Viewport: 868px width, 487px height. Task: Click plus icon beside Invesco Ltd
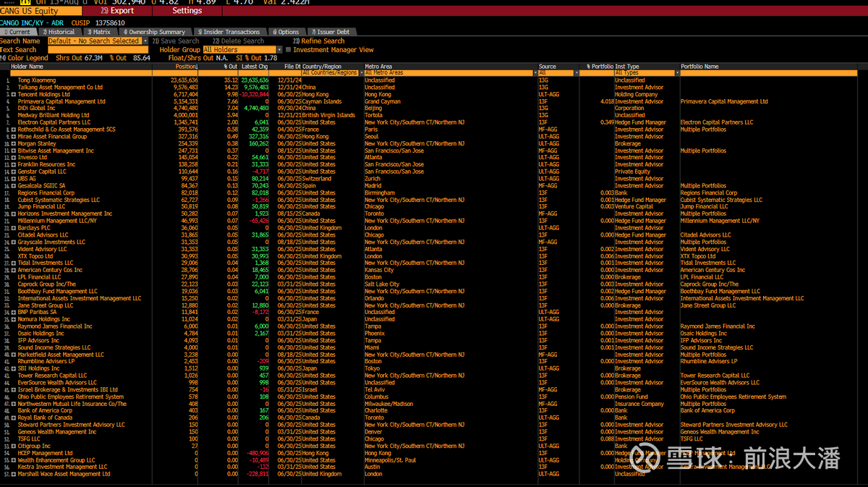click(x=13, y=158)
